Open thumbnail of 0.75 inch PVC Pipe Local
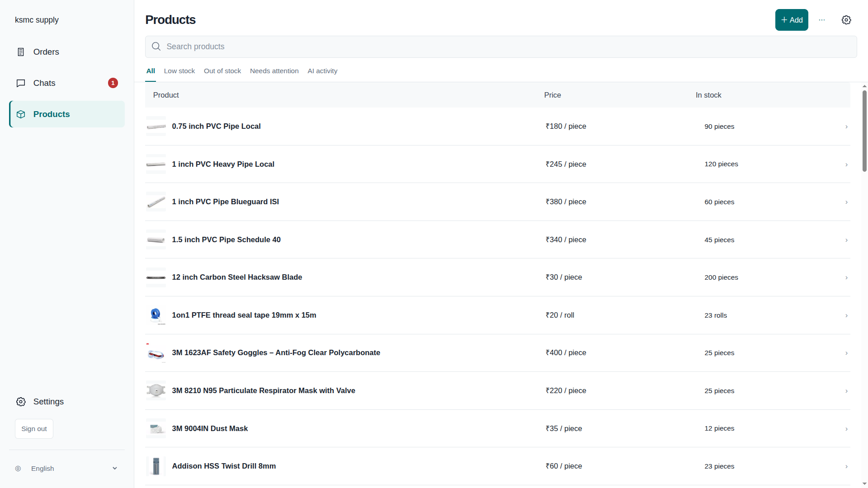 tap(156, 127)
